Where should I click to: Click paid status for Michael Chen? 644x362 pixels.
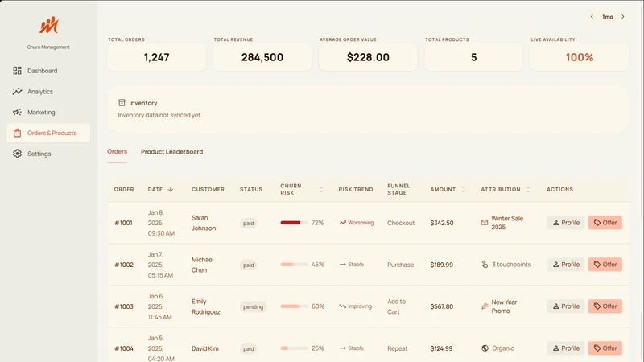coord(249,265)
